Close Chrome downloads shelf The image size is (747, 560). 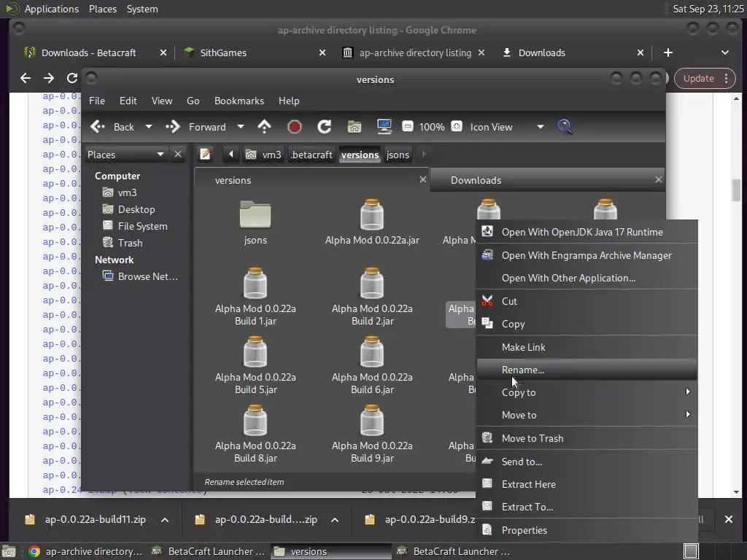tap(729, 519)
